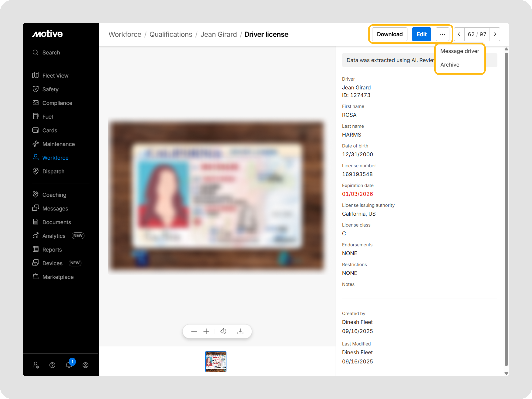Screen dimensions: 532x399
Task: Open the user profile icon
Action: pyautogui.click(x=85, y=365)
